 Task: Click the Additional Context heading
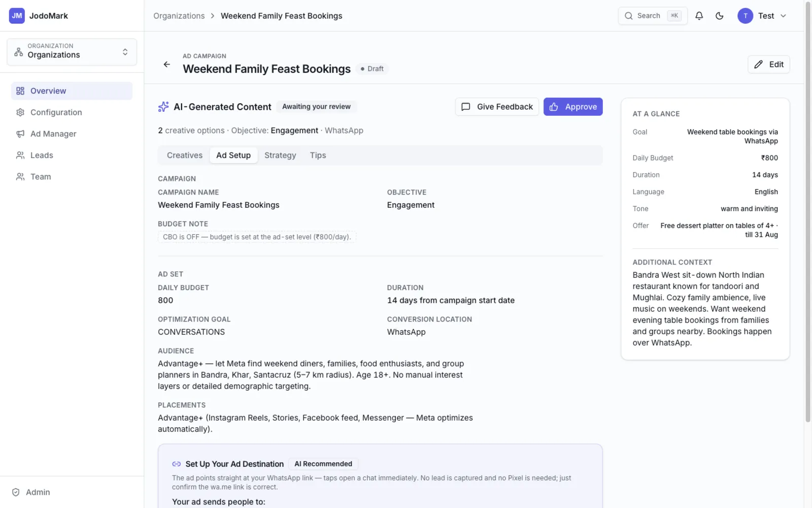[672, 263]
